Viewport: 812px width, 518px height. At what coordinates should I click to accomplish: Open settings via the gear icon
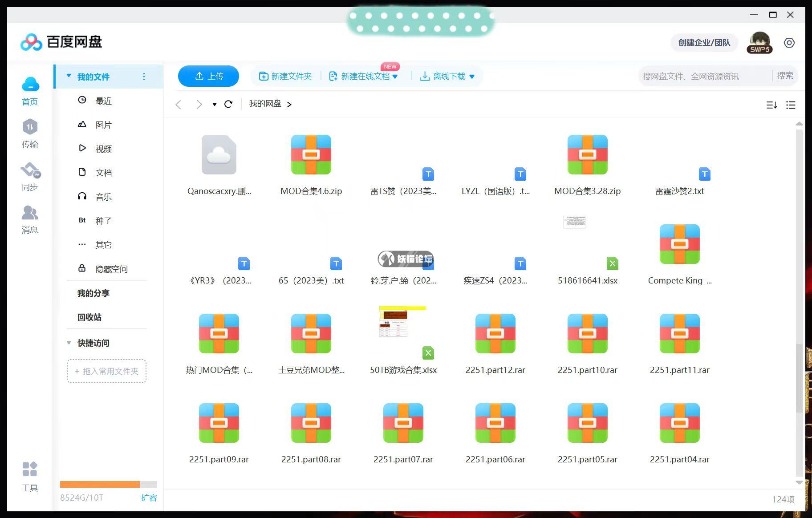(x=789, y=43)
